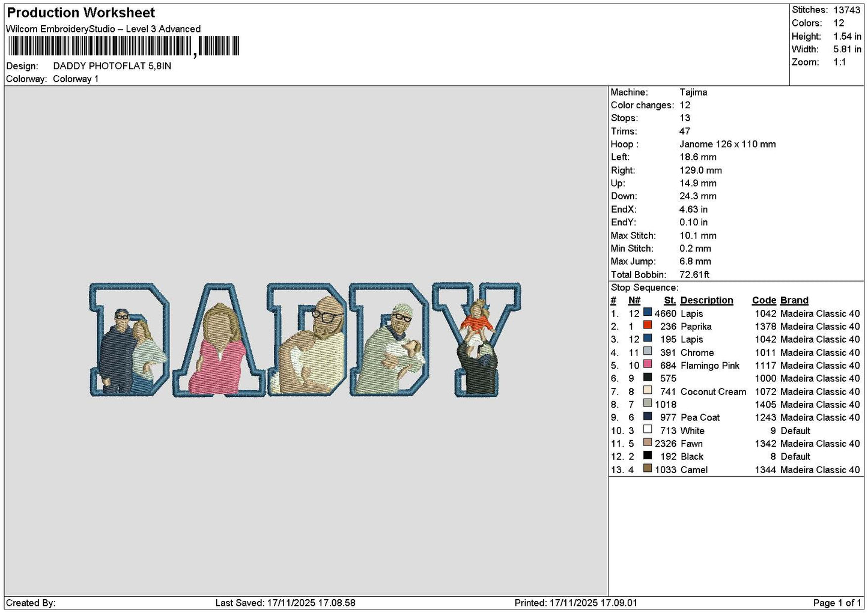Click the 'Created By:' footer label
The width and height of the screenshot is (868, 613).
click(31, 603)
